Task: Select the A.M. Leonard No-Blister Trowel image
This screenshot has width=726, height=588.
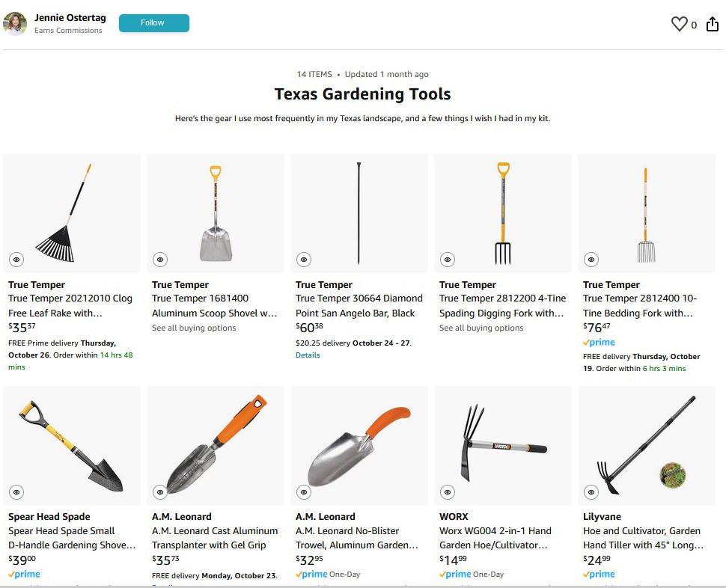Action: pos(359,446)
